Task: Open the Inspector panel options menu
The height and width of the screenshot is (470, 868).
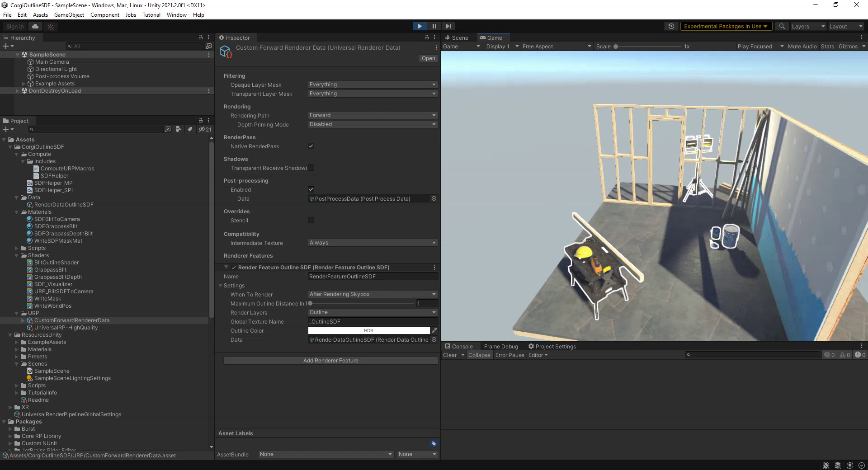Action: pos(434,38)
